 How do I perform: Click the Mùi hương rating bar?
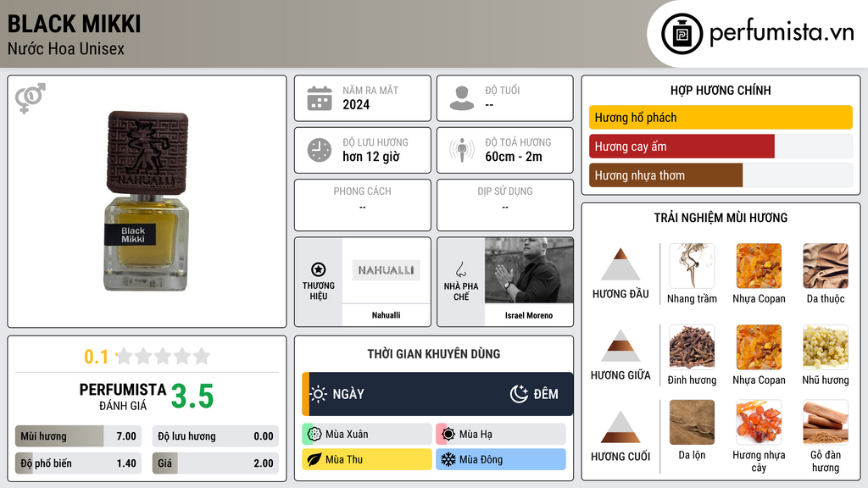(78, 436)
